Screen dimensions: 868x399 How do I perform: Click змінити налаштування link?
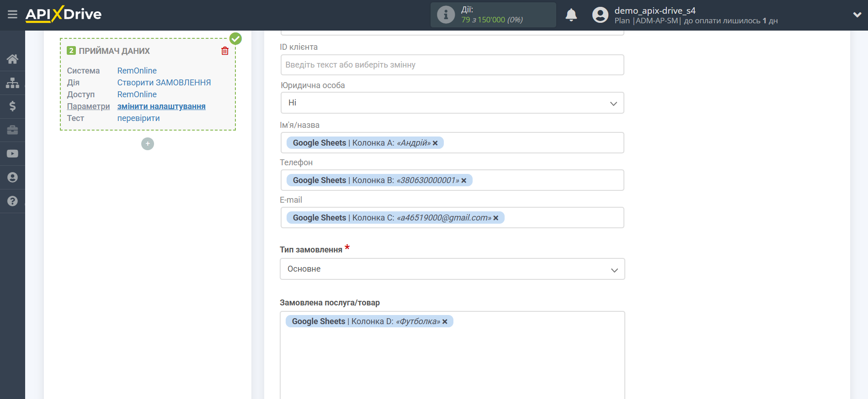pyautogui.click(x=161, y=106)
